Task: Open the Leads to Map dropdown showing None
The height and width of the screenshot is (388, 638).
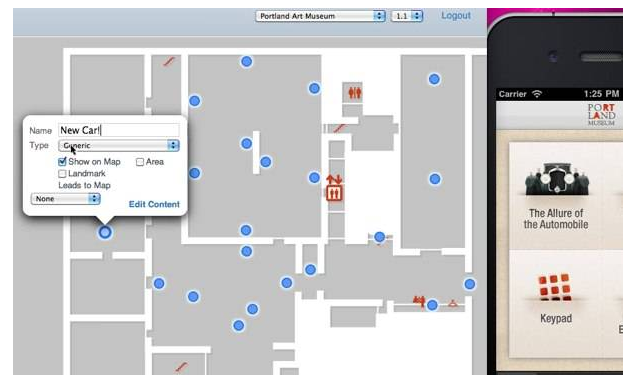Action: (x=66, y=198)
